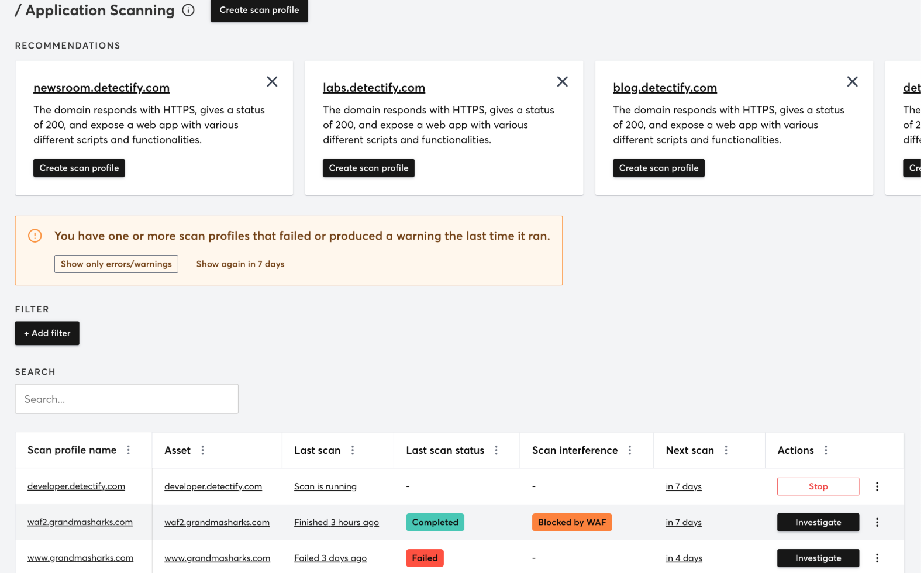Click Show only errors/warnings button
This screenshot has height=573, width=924.
116,264
